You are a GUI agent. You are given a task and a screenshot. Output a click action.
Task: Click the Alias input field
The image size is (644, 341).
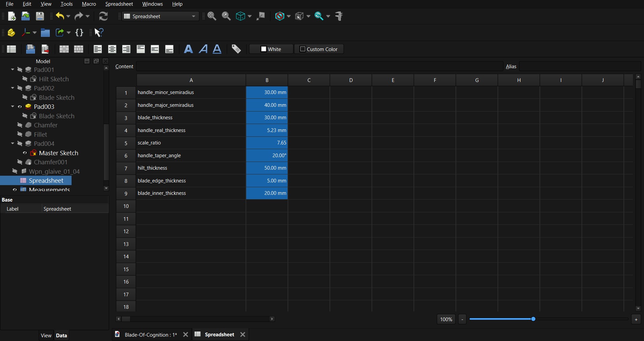click(580, 67)
